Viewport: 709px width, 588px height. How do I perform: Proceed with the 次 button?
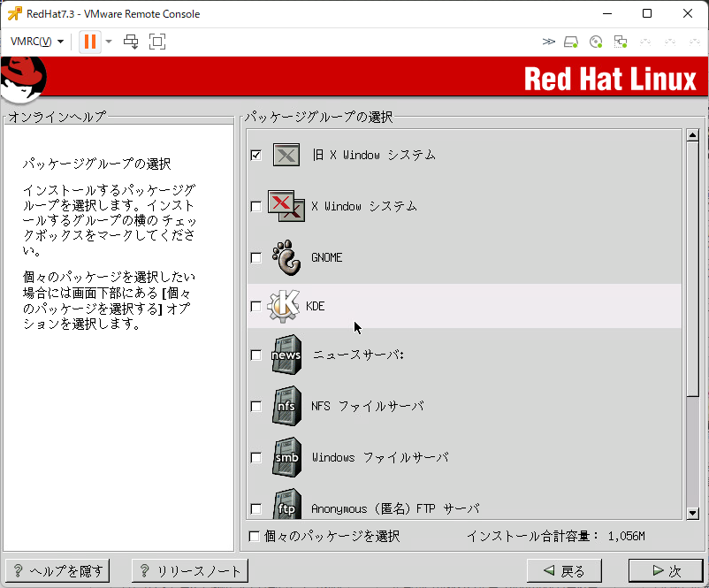tap(666, 571)
